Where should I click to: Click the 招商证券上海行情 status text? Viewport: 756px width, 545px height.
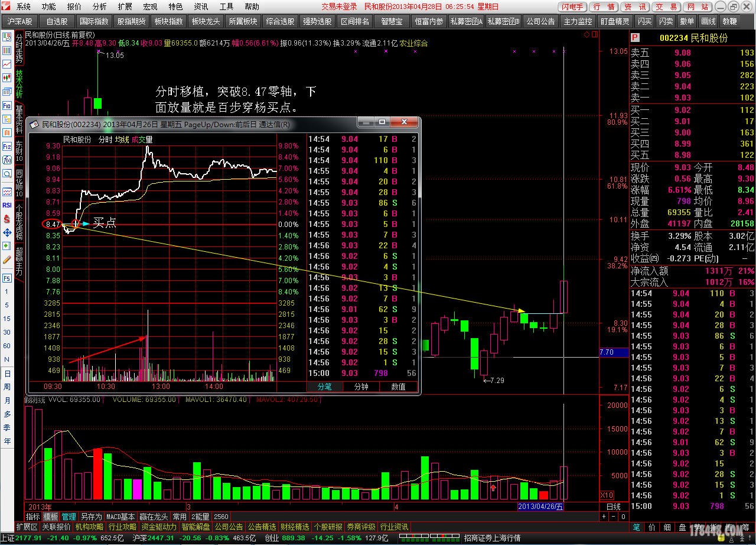pos(492,538)
